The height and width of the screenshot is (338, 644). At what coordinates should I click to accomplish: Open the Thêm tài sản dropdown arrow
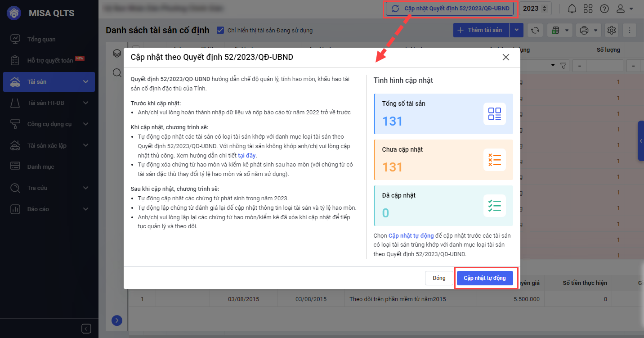coord(516,30)
